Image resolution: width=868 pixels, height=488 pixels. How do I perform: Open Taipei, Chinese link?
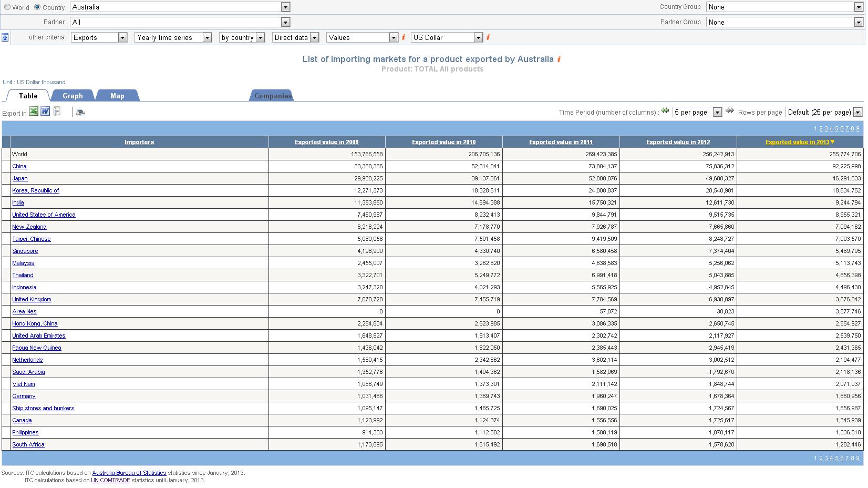(32, 239)
